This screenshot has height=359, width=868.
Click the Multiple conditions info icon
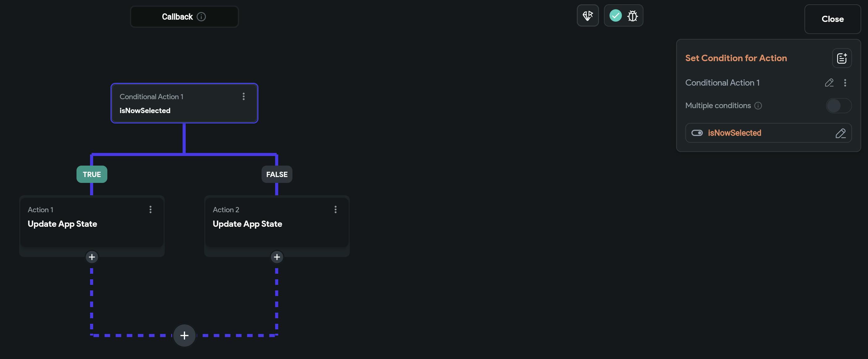(x=758, y=106)
